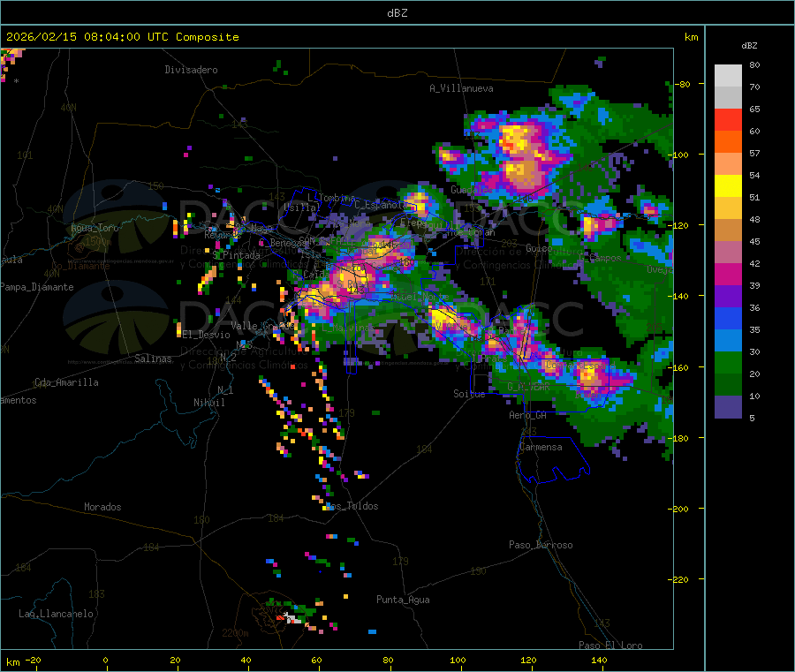This screenshot has height=672, width=795.
Task: Click the Los_Toldos label
Action: (352, 506)
